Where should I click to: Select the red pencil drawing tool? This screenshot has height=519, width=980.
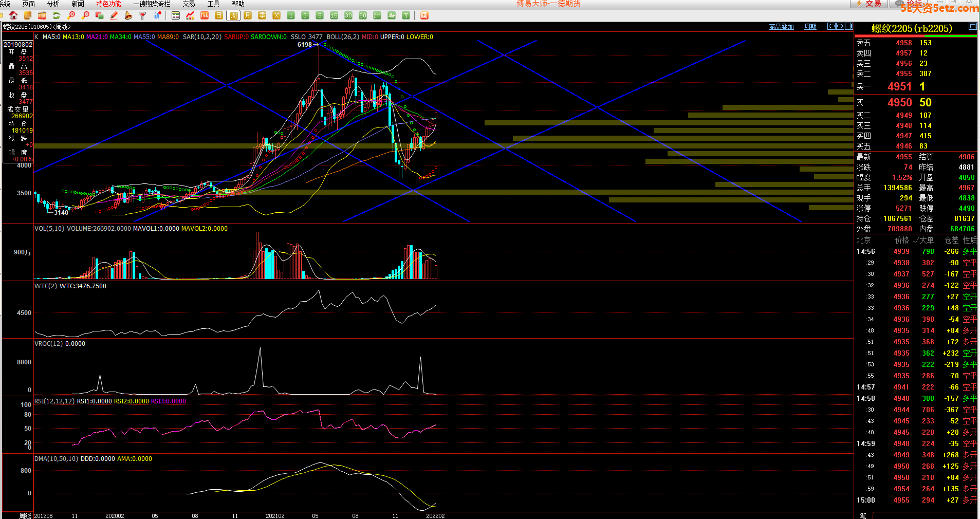[114, 15]
